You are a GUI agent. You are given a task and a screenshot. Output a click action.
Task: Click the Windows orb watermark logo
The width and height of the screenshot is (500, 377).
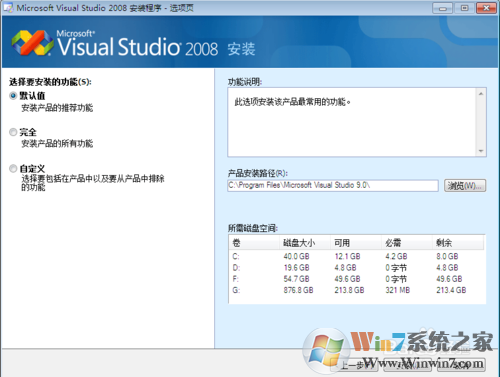pos(326,350)
